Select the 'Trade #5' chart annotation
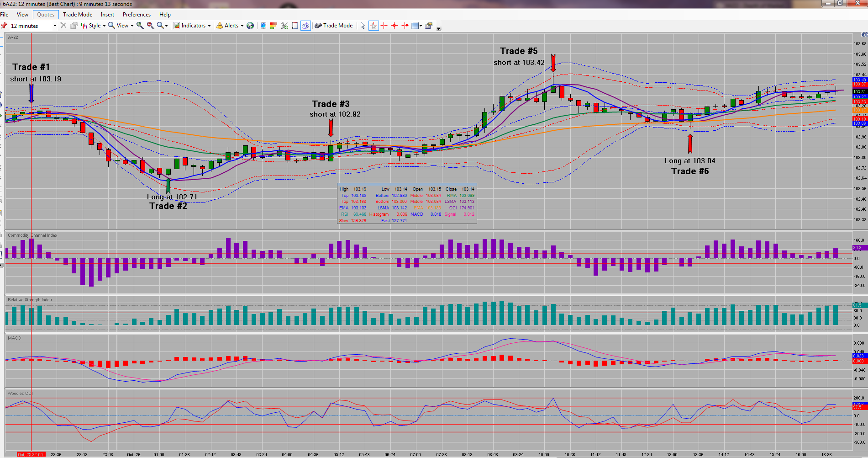 pyautogui.click(x=519, y=51)
